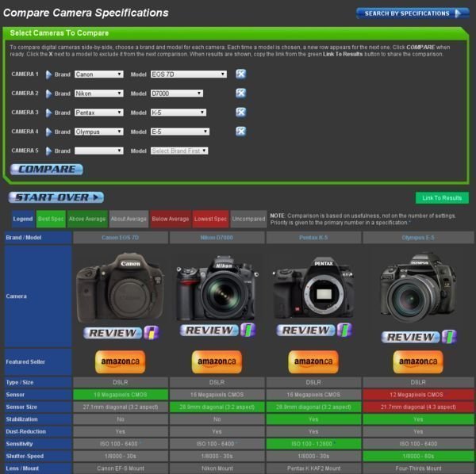476x474 pixels.
Task: Click the ISO 100 - 12800 cell
Action: 313,444
